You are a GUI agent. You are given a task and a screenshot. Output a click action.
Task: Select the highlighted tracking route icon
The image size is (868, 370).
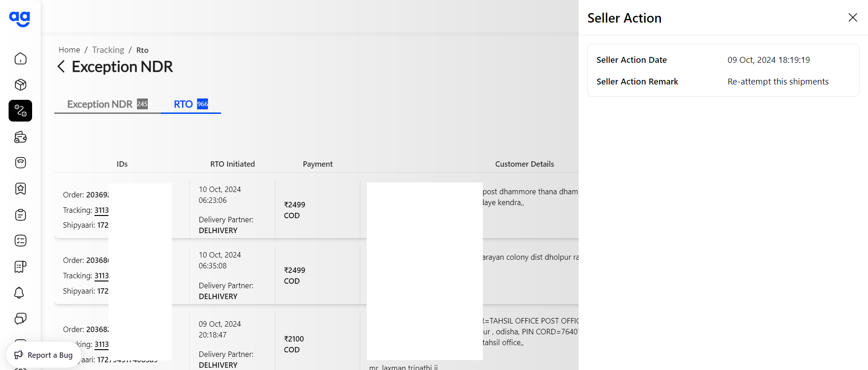pos(20,111)
